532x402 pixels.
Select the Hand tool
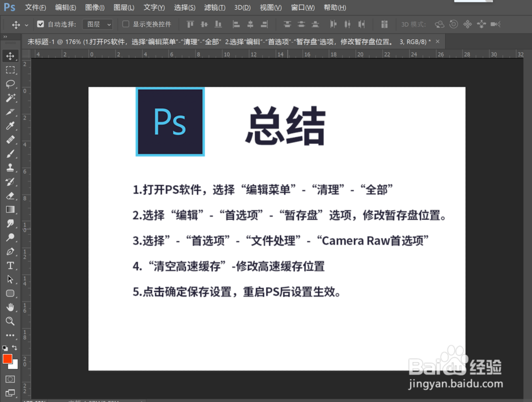tap(11, 307)
